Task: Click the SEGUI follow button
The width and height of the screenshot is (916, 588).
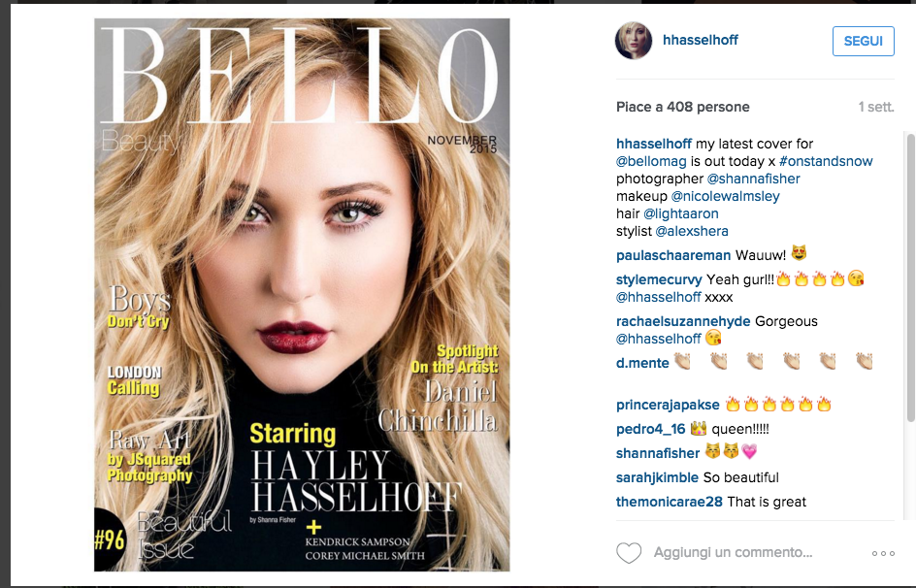Action: click(863, 41)
